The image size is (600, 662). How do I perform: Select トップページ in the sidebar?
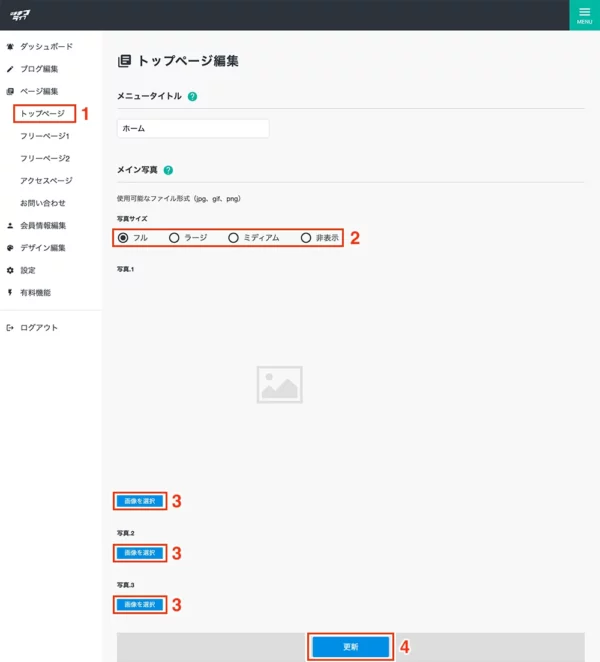[43, 114]
